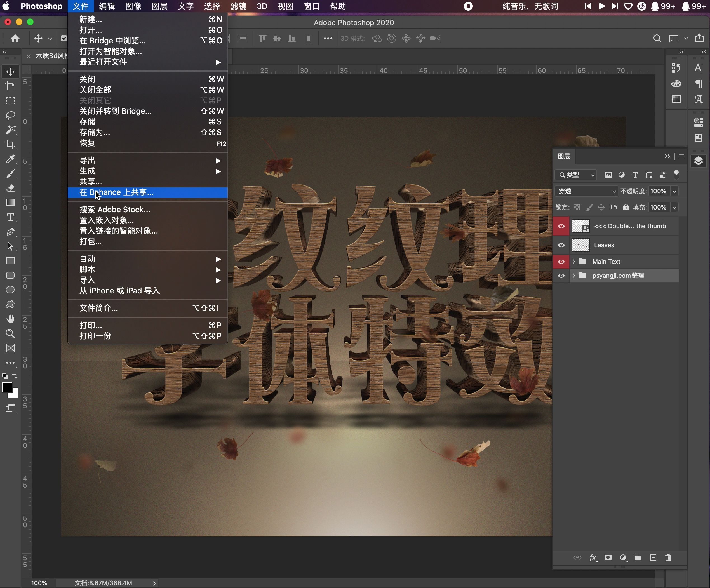Click the share button in the options bar

699,39
